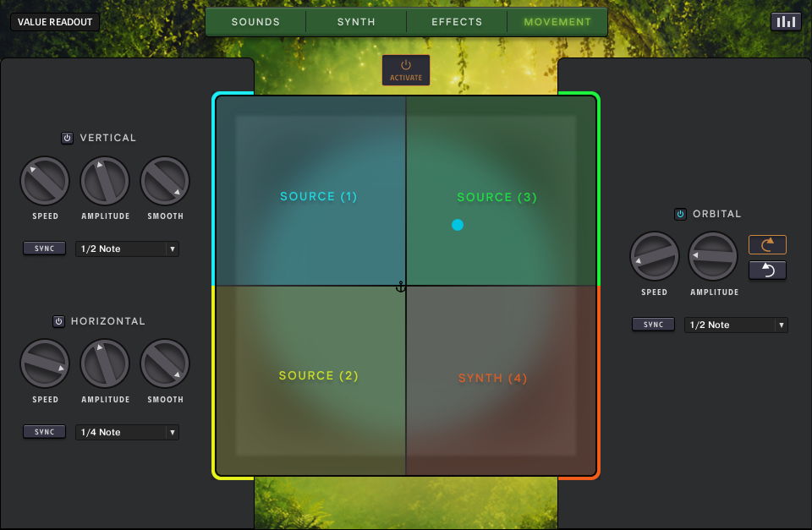Image resolution: width=812 pixels, height=530 pixels.
Task: Click the cyan position dot on the XY pad
Action: pyautogui.click(x=458, y=225)
